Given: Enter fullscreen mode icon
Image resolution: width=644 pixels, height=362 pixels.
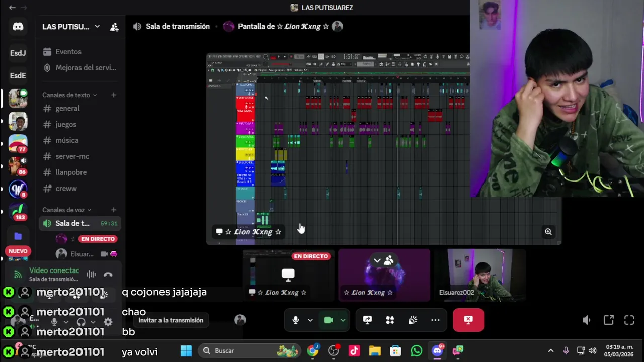Looking at the screenshot, I should tap(629, 320).
